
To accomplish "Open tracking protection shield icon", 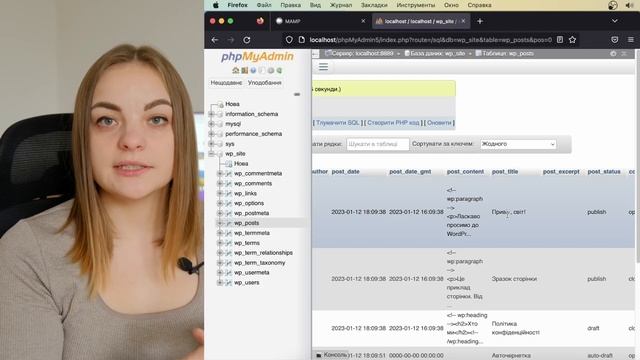I will pos(289,40).
